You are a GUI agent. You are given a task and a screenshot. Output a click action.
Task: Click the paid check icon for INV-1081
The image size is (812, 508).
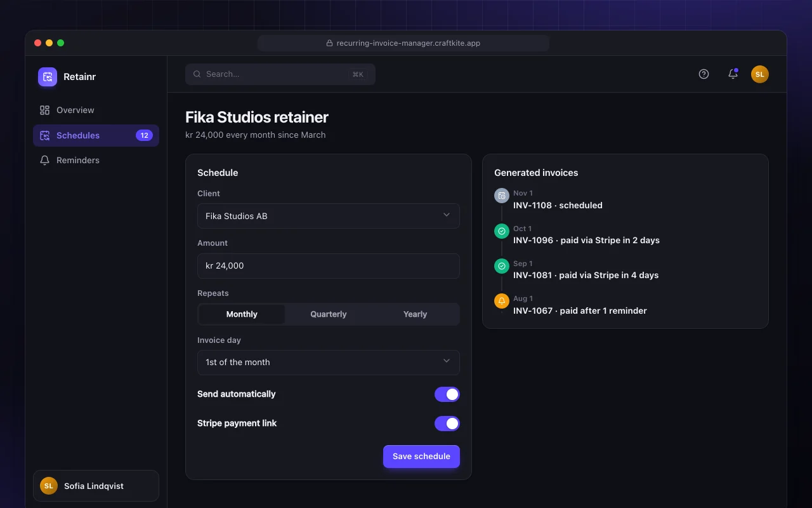click(502, 266)
